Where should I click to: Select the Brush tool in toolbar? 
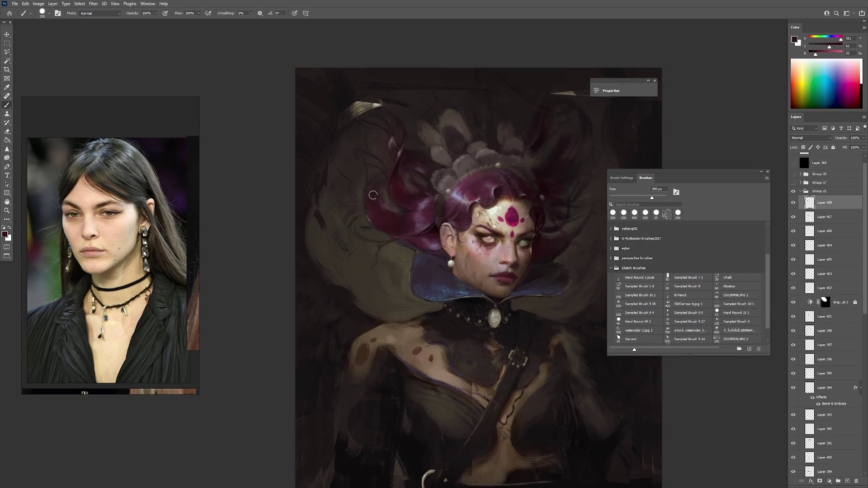click(x=7, y=105)
